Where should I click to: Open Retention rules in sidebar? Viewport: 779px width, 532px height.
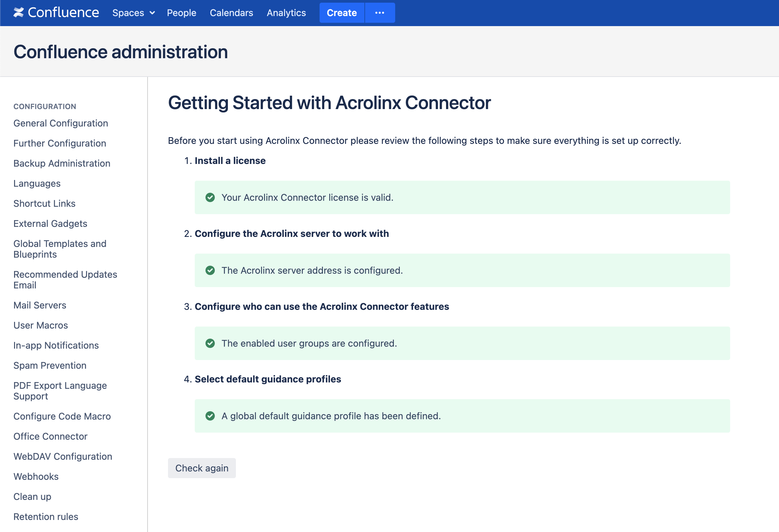pyautogui.click(x=46, y=517)
